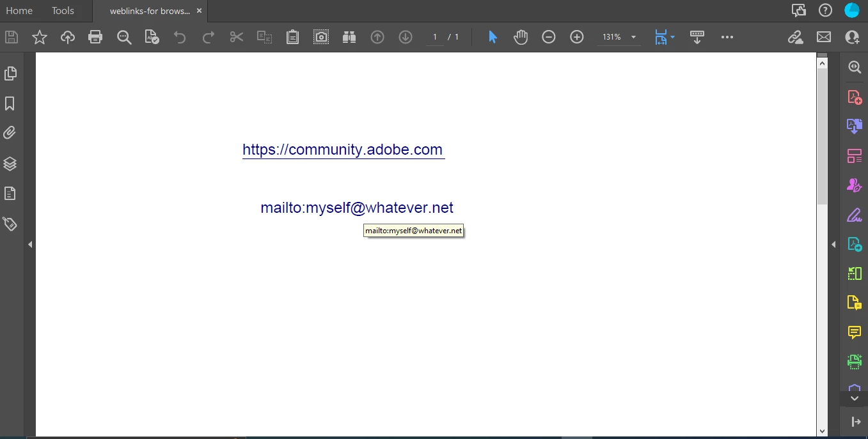The height and width of the screenshot is (439, 868).
Task: Go to previous page arrow
Action: coord(377,37)
